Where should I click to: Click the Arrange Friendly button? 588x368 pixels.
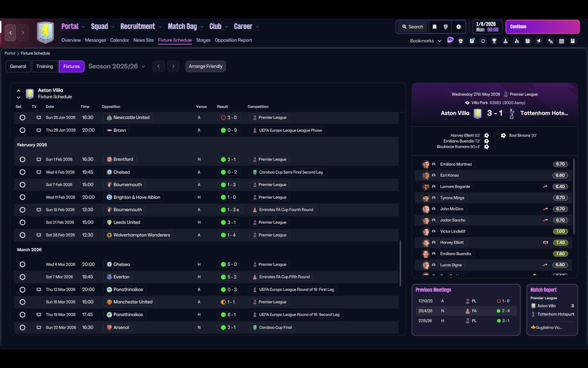[205, 66]
